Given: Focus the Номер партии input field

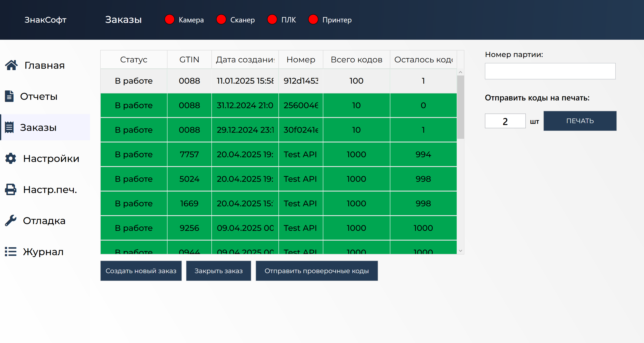Looking at the screenshot, I should pos(550,71).
